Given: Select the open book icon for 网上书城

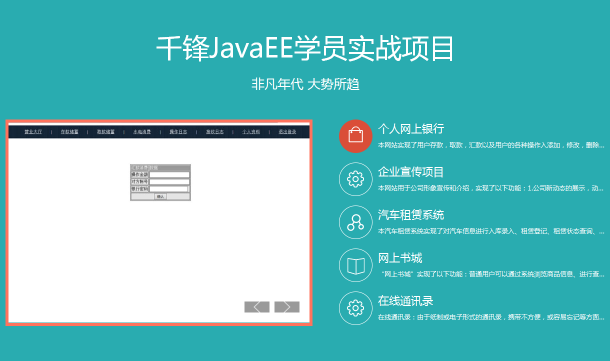Looking at the screenshot, I should [356, 265].
